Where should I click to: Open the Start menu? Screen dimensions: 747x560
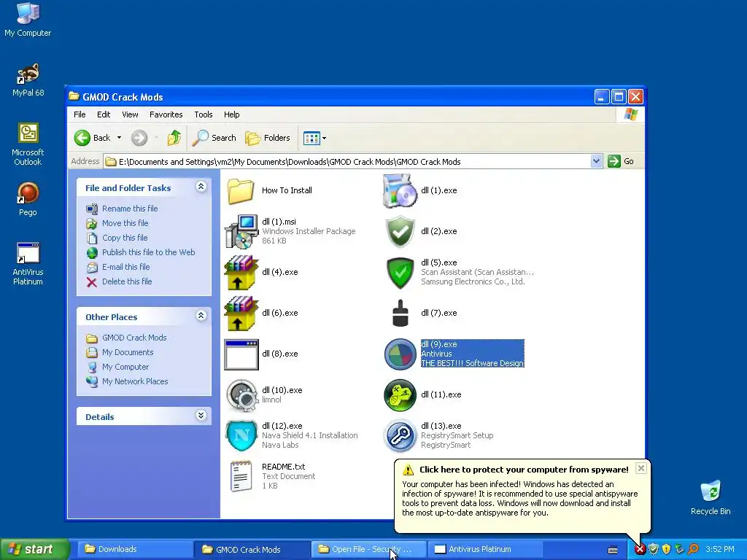[34, 550]
